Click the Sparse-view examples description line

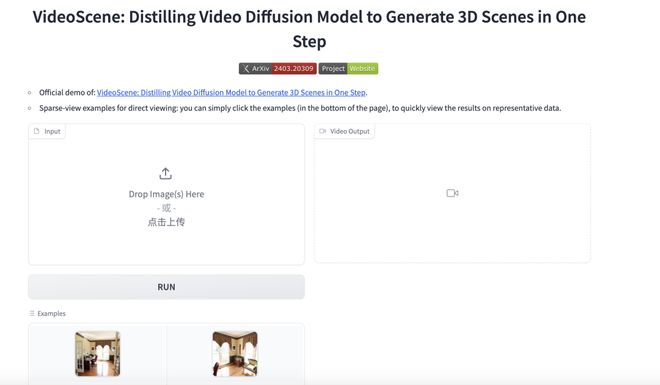(300, 108)
